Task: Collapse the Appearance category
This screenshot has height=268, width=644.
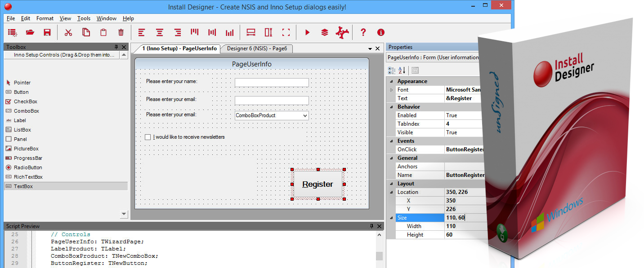Action: 391,81
